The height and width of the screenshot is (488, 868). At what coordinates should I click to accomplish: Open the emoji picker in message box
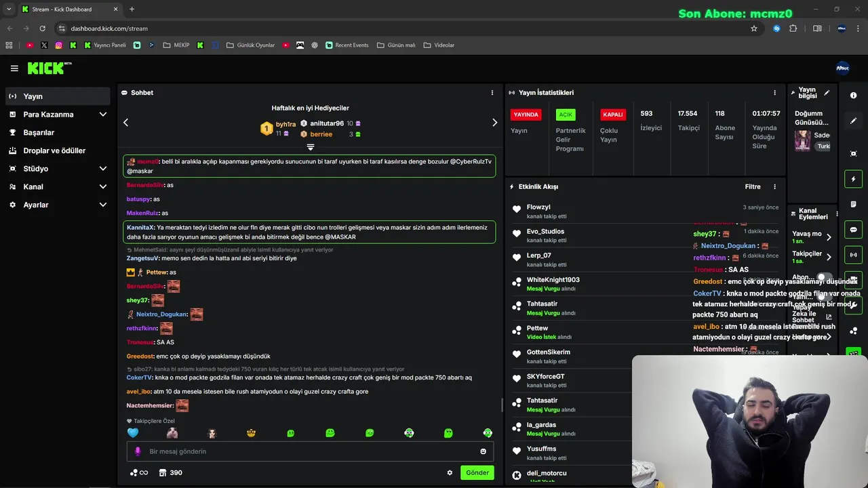[x=483, y=451]
